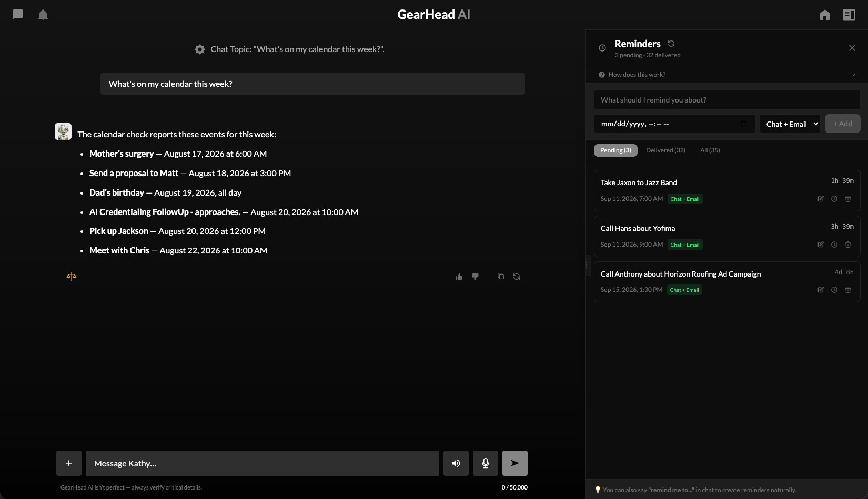
Task: Focus the Message Kathy input box
Action: 263,463
